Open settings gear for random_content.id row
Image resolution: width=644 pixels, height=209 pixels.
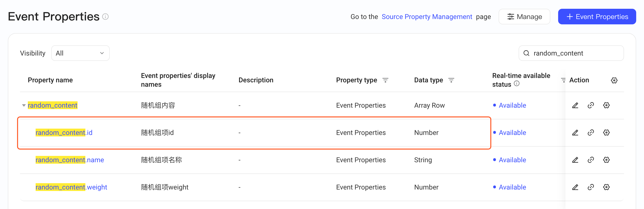606,133
